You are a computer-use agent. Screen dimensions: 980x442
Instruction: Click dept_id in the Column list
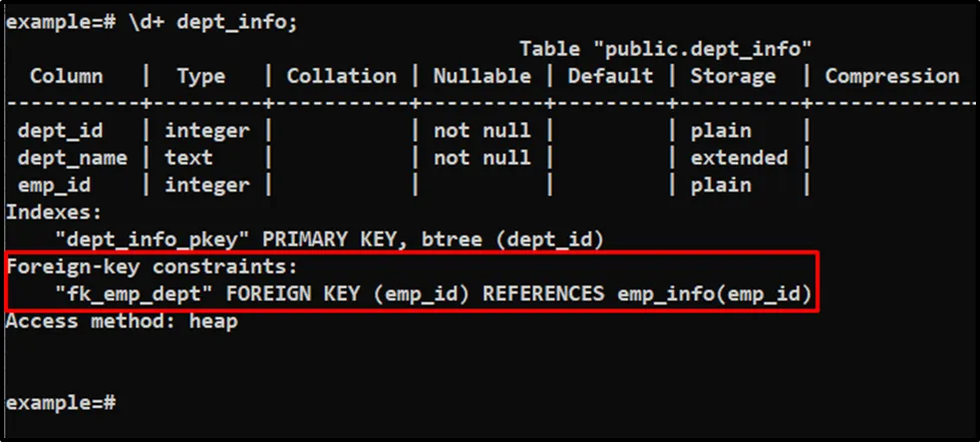point(60,131)
